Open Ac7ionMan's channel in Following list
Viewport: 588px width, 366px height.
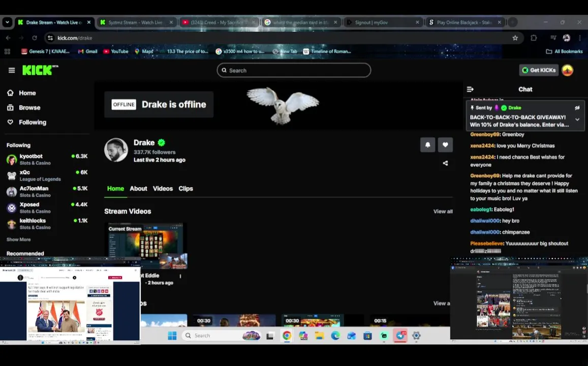47,192
